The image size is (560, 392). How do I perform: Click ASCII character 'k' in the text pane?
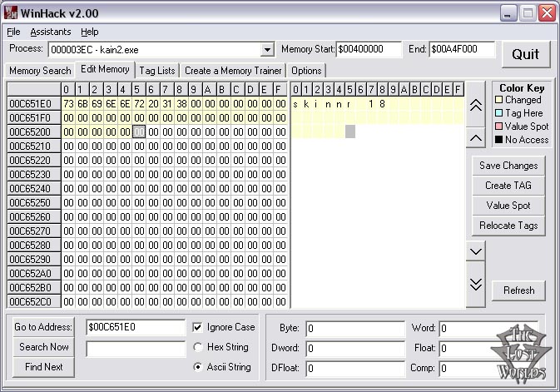(x=306, y=104)
